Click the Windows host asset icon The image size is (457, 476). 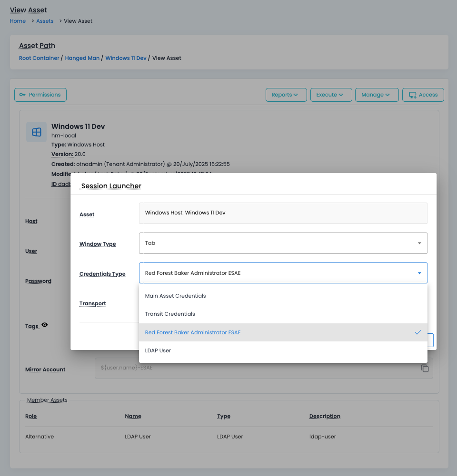tap(37, 132)
